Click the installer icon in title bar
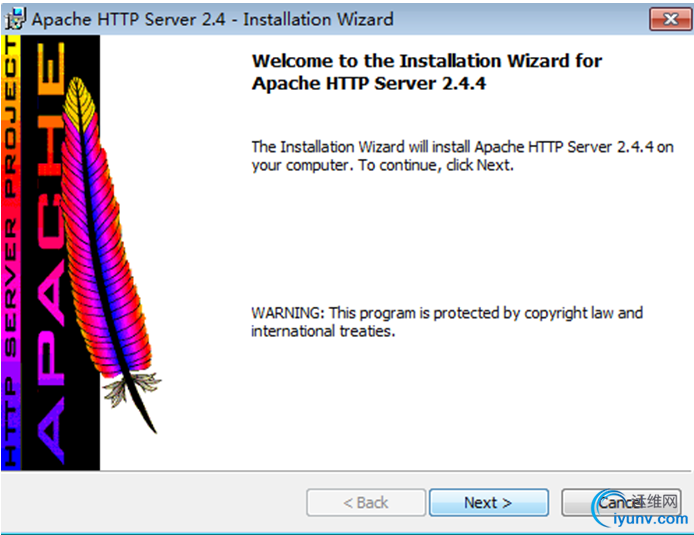The image size is (694, 535). [15, 19]
